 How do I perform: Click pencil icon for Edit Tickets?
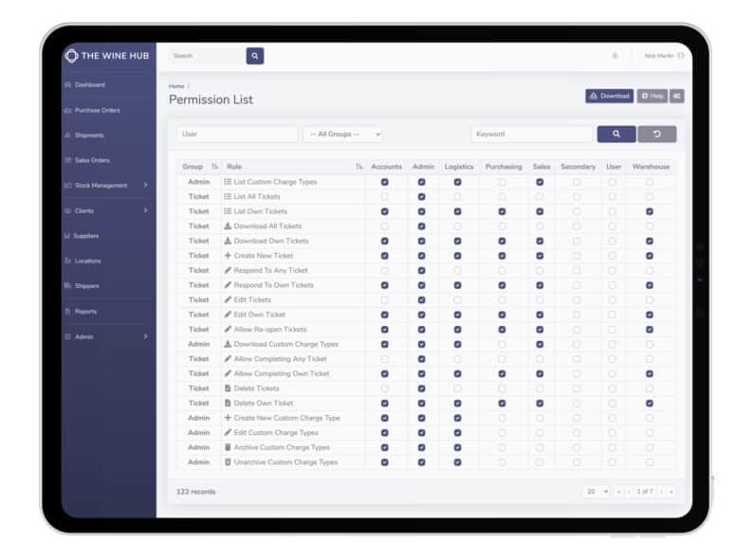pos(228,299)
